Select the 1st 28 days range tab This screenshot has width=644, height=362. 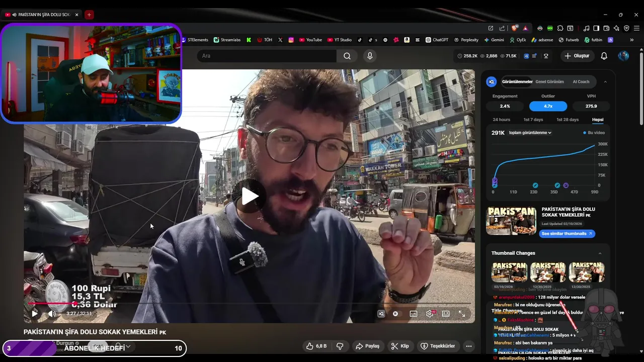[568, 120]
